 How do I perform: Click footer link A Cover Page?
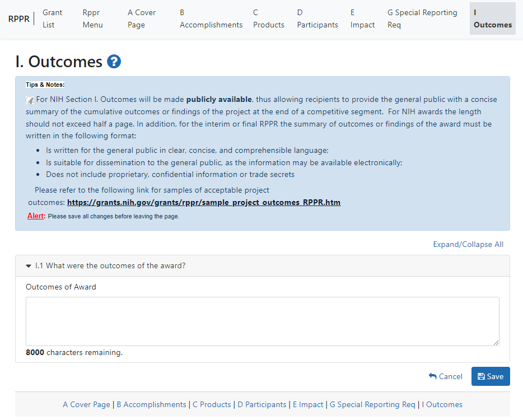click(86, 404)
